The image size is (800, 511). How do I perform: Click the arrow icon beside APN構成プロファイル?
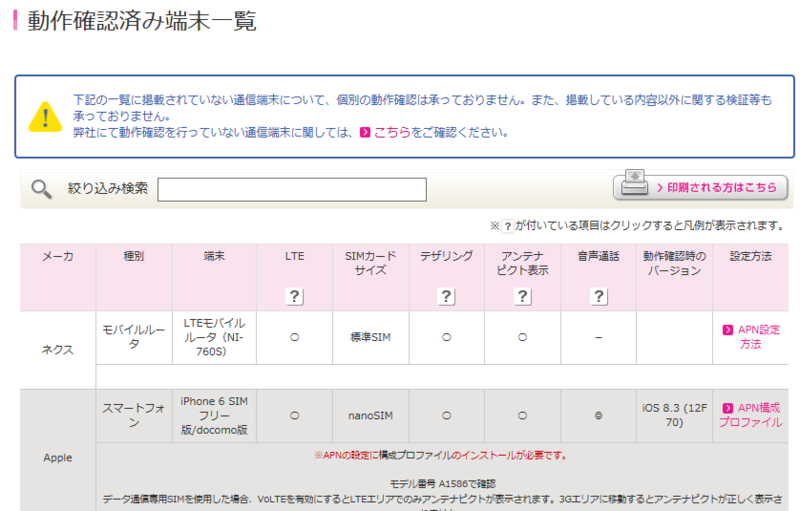point(728,408)
